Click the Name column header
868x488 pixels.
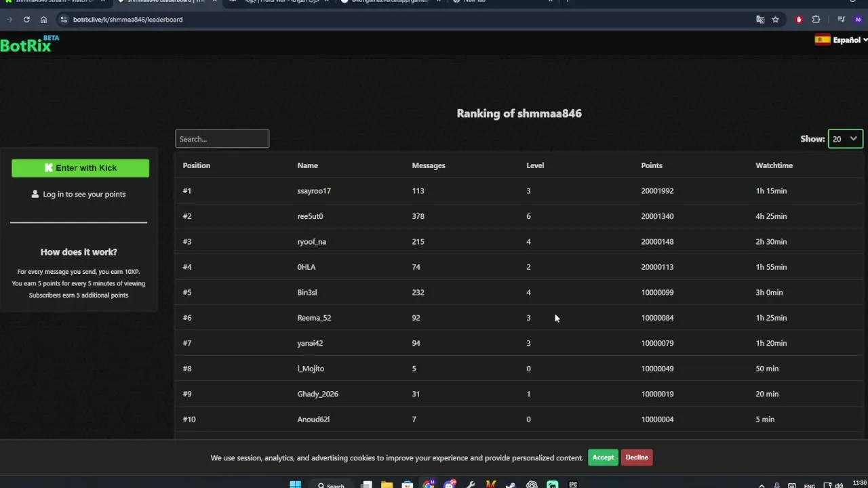coord(307,165)
